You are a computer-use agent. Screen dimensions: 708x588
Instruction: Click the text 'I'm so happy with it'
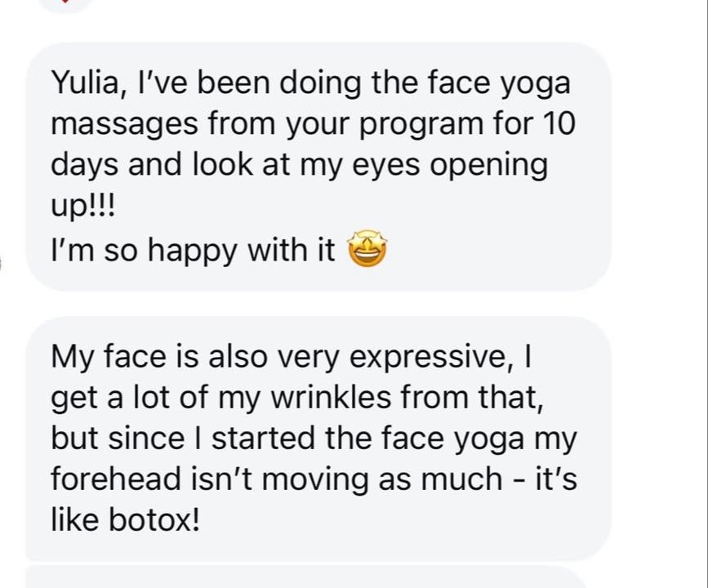[194, 251]
